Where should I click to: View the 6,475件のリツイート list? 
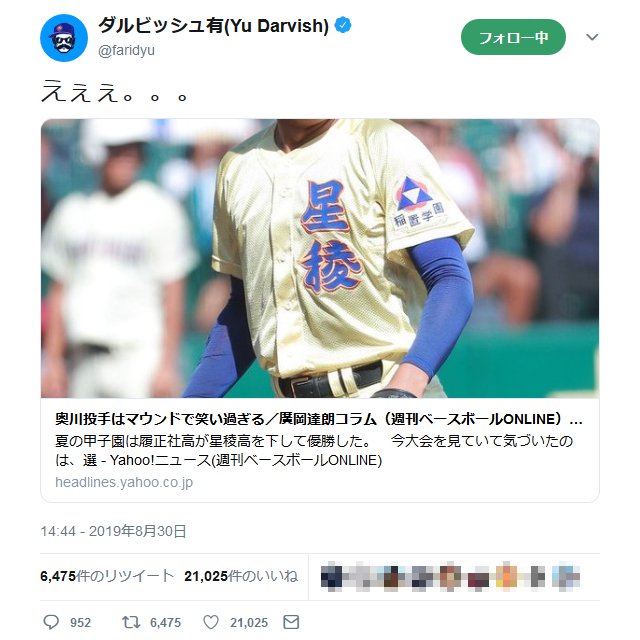107,576
